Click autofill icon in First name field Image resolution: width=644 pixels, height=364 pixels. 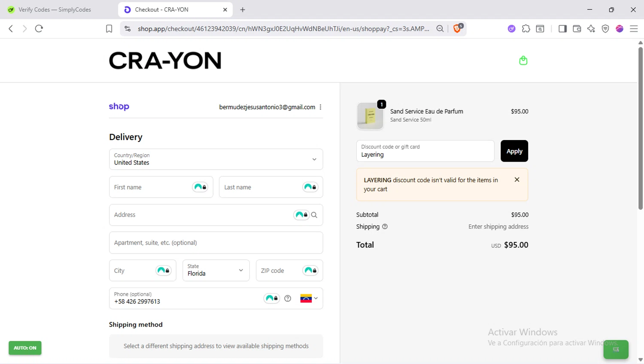pos(200,187)
